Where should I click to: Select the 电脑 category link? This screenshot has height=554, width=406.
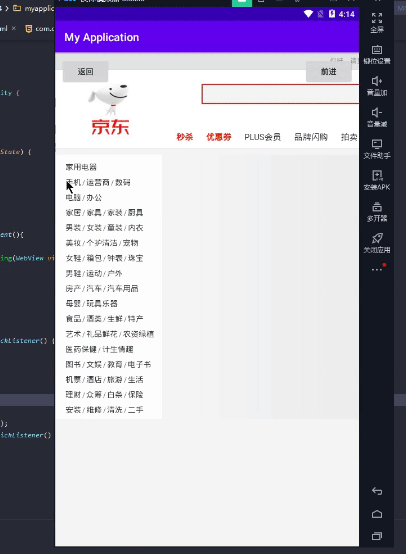coord(73,198)
